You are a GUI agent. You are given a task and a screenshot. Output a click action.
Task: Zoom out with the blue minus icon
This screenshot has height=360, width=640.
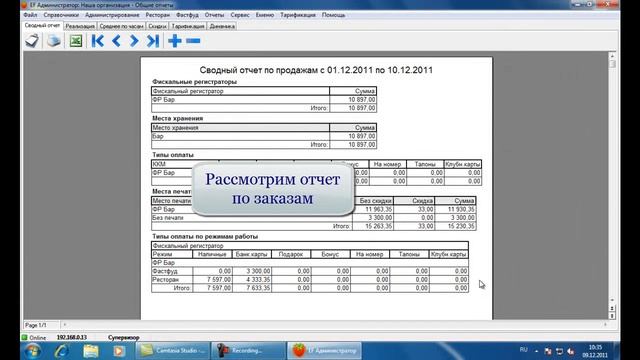(193, 41)
